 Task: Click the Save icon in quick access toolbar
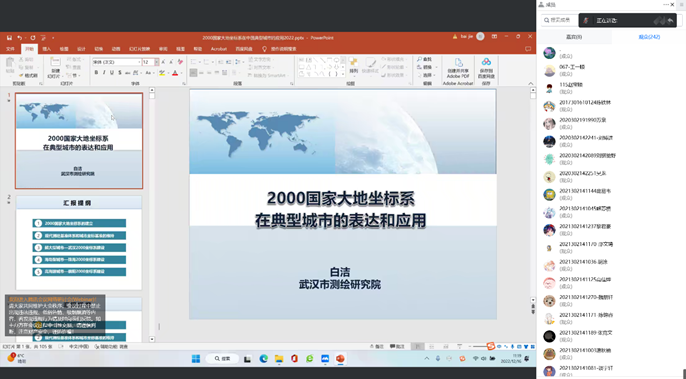[9, 38]
